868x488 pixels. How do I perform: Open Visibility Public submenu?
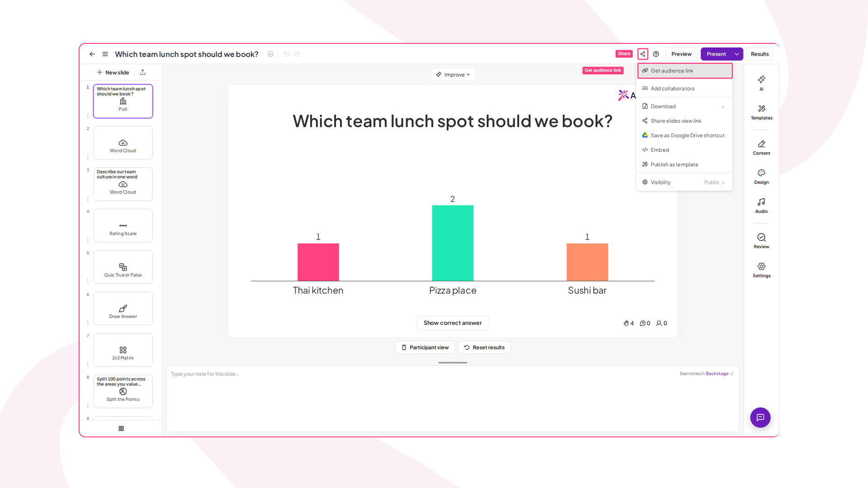[684, 183]
